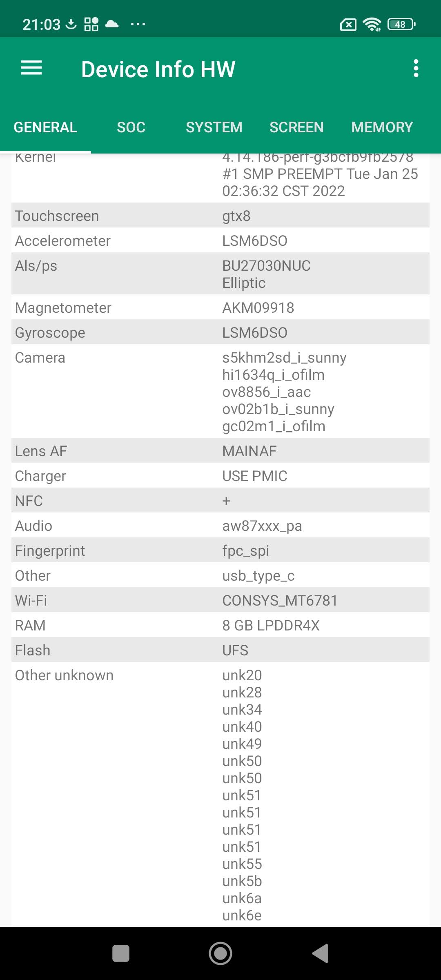Select the GENERAL tab
The height and width of the screenshot is (980, 441).
tap(45, 127)
